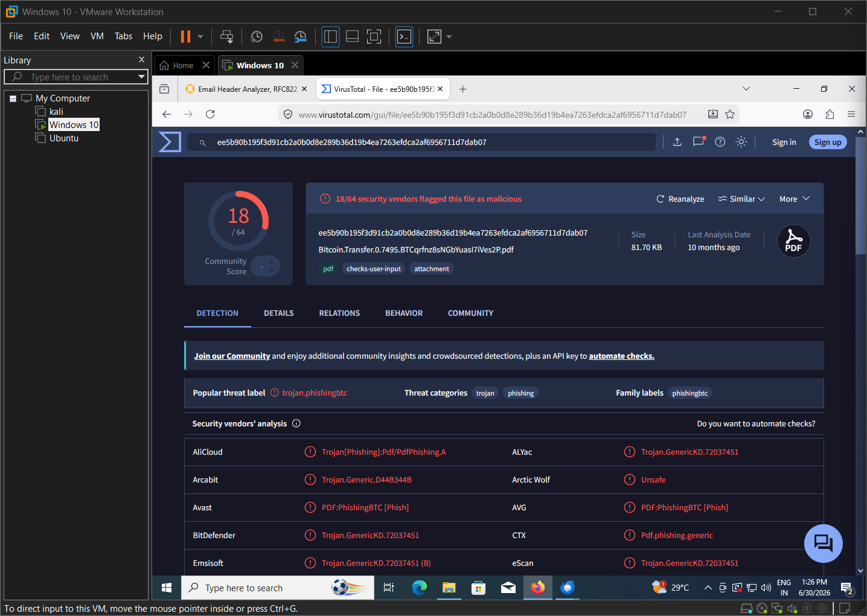Open the VMware File menu
Screen dimensions: 867x616
pyautogui.click(x=16, y=36)
